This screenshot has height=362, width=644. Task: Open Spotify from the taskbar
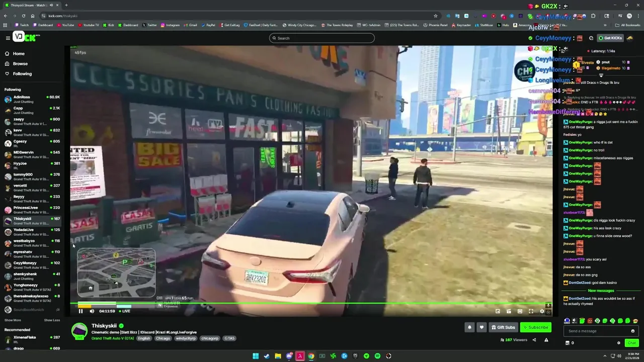(x=377, y=356)
